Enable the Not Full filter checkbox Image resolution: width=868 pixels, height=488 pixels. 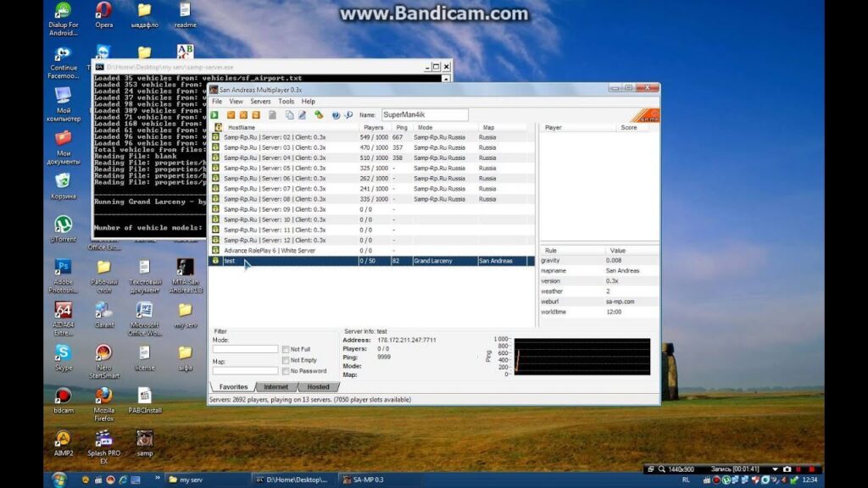pyautogui.click(x=286, y=349)
